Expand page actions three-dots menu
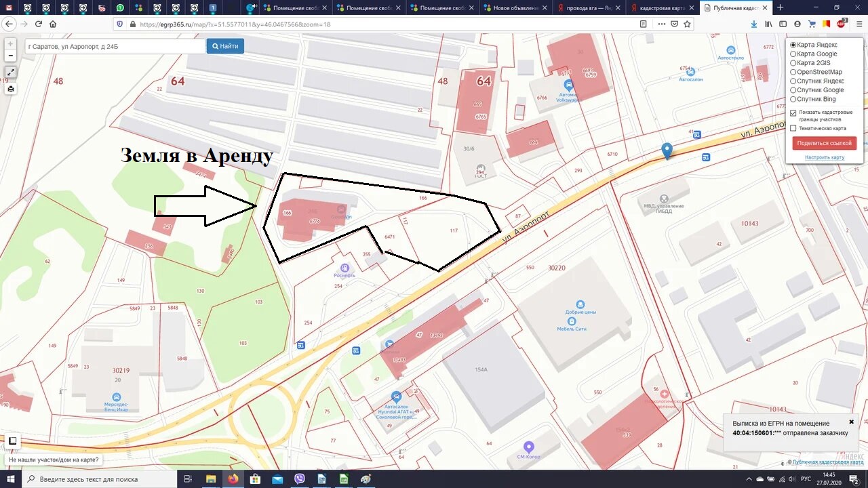The image size is (868, 488). point(661,24)
